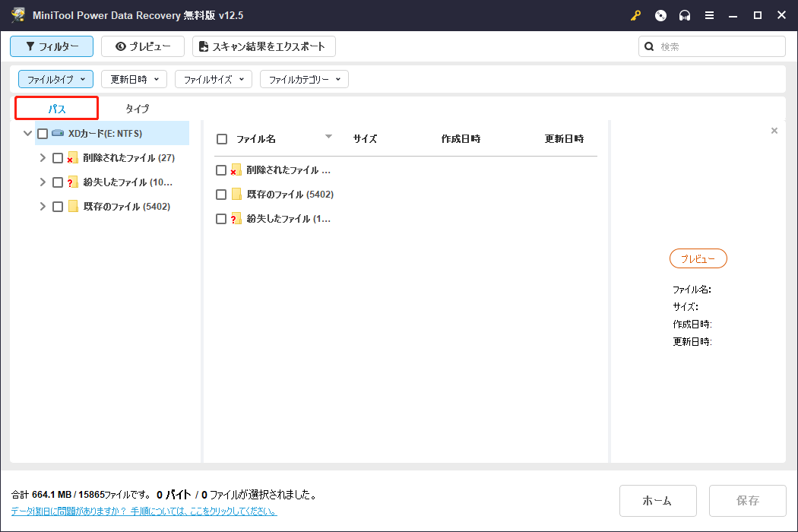Check the XDカード(E: NTFS) checkbox
Screen dimensions: 798x532
[43, 134]
